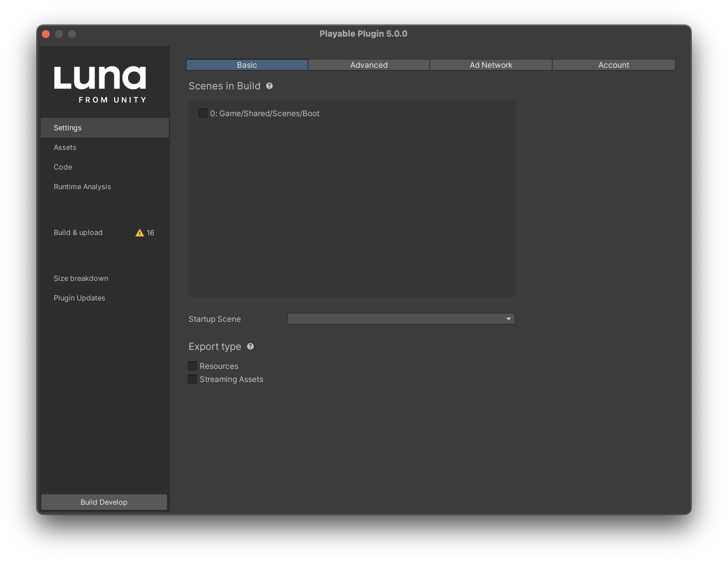
Task: Switch to the Advanced tab
Action: click(368, 64)
